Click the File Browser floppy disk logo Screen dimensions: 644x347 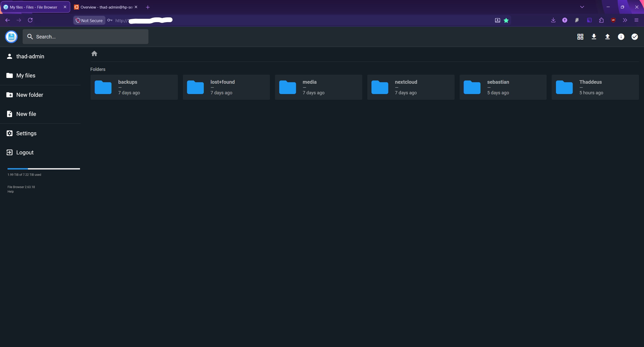[11, 37]
